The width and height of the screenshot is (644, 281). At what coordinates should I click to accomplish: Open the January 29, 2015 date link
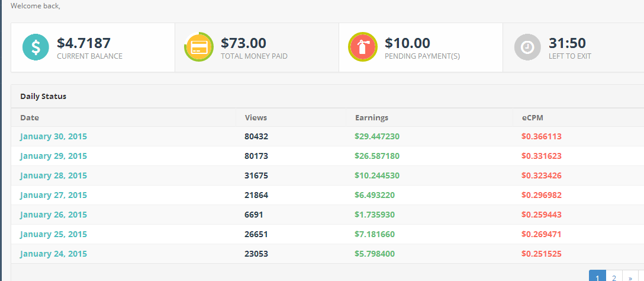click(x=53, y=156)
